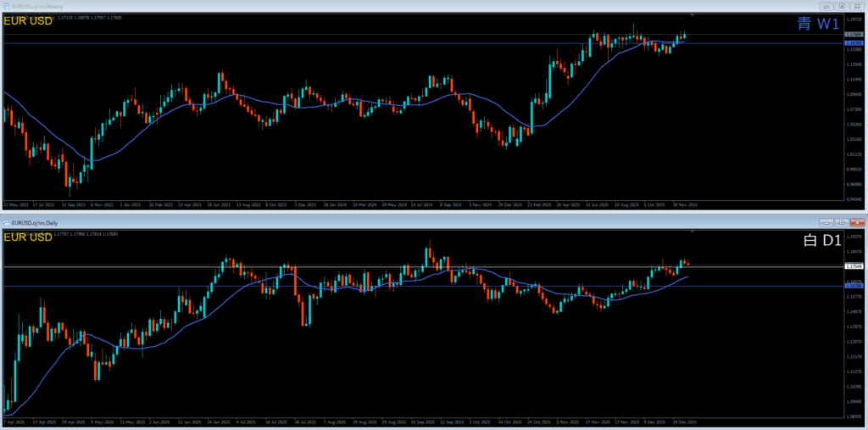Maximize the EURUSD Daily chart window
868x430 pixels.
pyautogui.click(x=842, y=222)
